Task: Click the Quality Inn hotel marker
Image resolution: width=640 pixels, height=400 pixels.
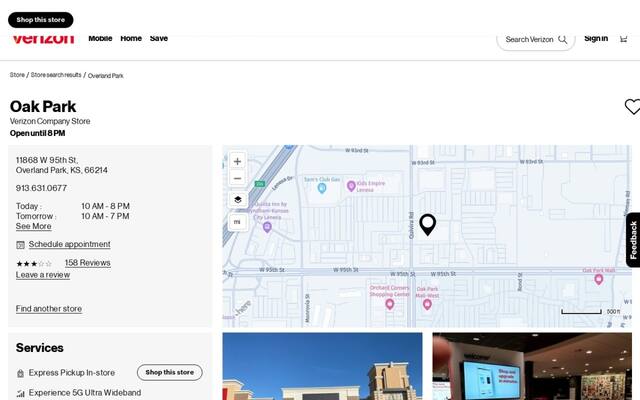Action: (267, 227)
